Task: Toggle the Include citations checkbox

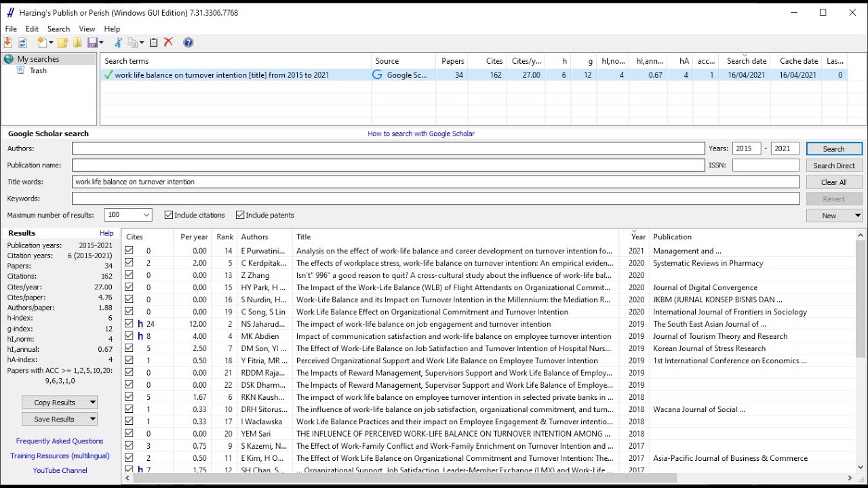Action: [x=168, y=215]
